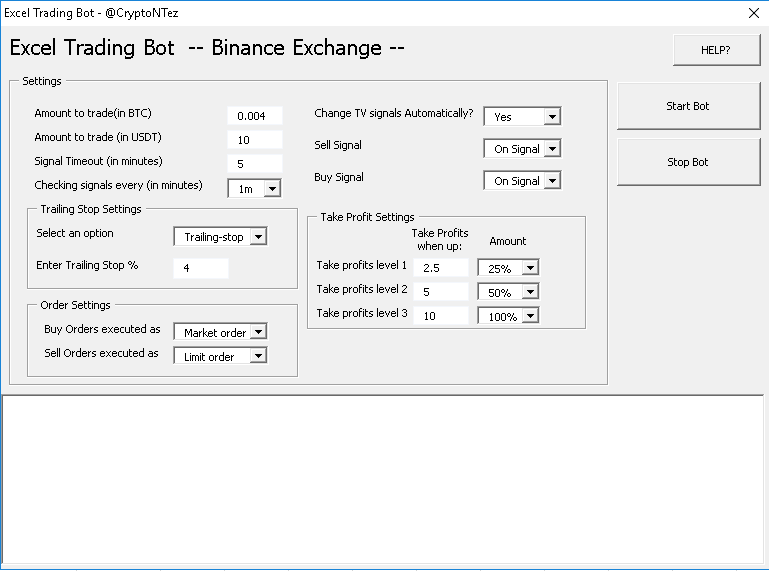Stop the trading bot

688,162
